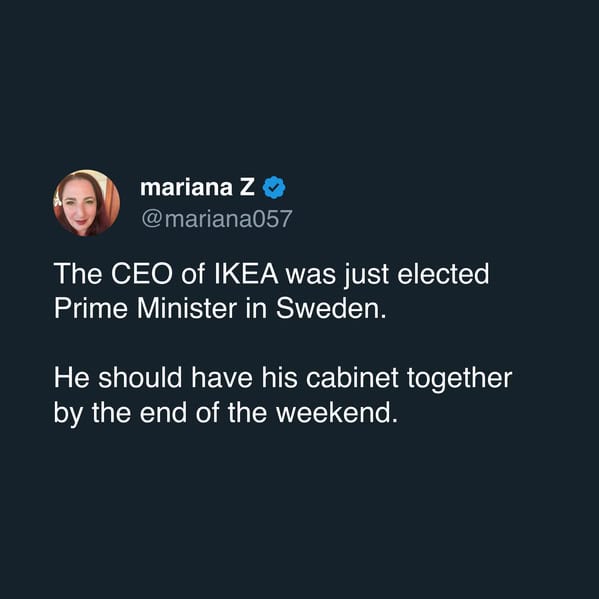
Task: Select the word IKEA in the tweet
Action: tap(246, 274)
